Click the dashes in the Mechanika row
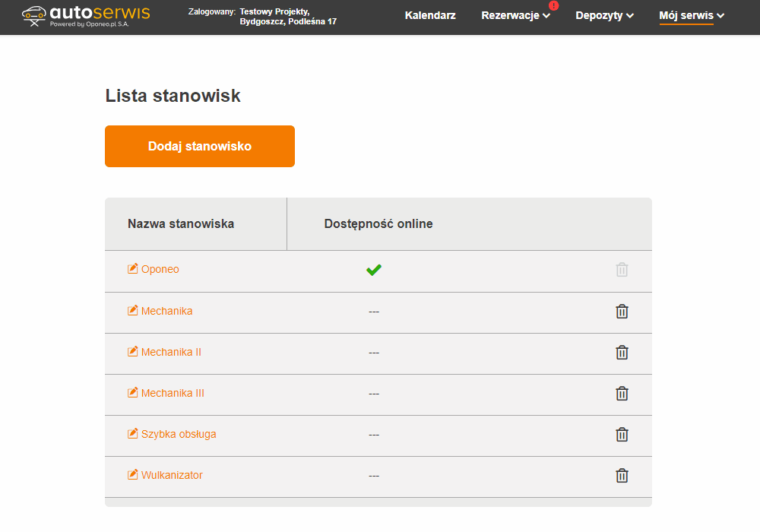Screen dimensions: 760x532 pos(374,312)
